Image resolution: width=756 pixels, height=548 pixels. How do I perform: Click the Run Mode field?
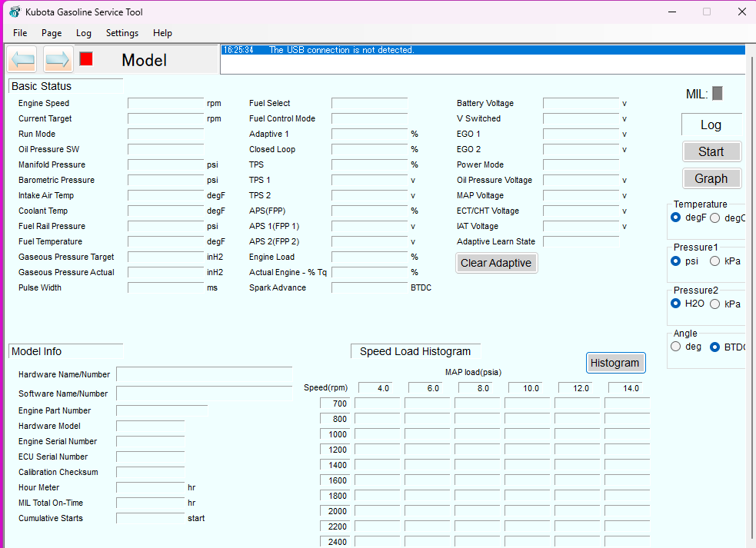(166, 134)
